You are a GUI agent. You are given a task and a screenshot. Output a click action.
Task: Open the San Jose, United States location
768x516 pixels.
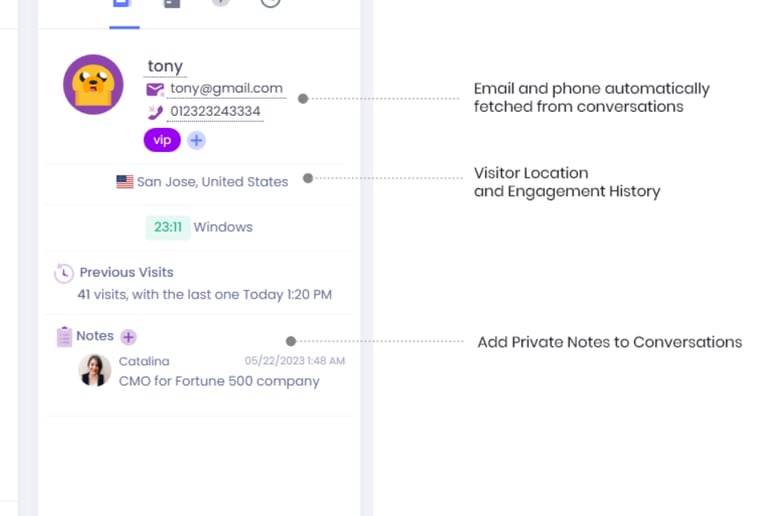click(x=212, y=182)
